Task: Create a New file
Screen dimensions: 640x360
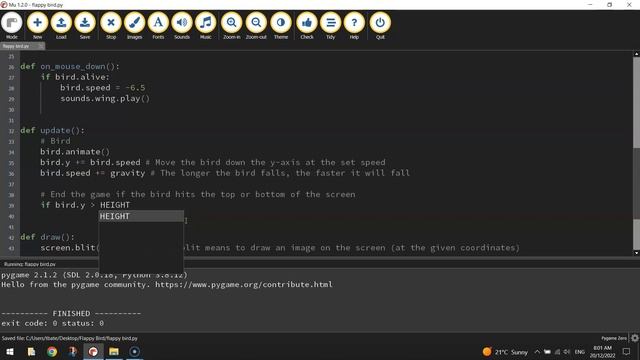Action: tap(37, 26)
